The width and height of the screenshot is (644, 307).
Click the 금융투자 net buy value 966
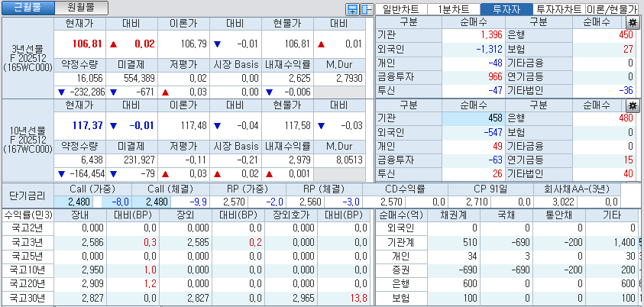coord(495,76)
